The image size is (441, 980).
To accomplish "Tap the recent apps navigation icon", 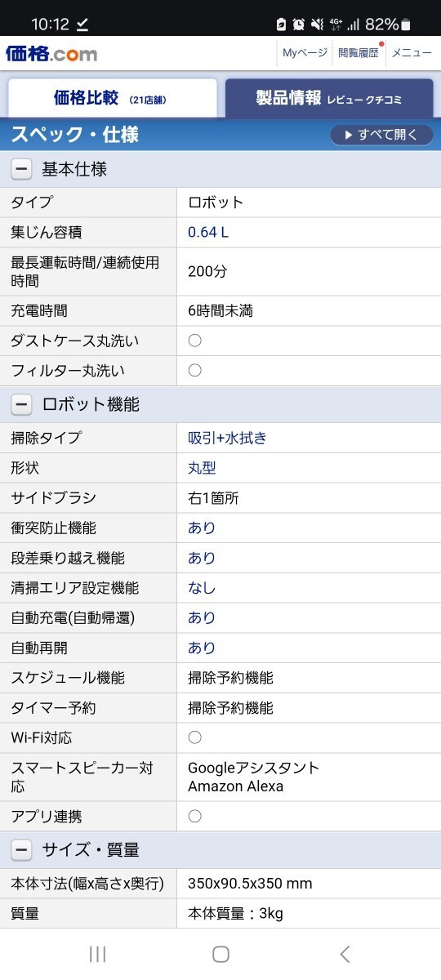I will point(97,954).
